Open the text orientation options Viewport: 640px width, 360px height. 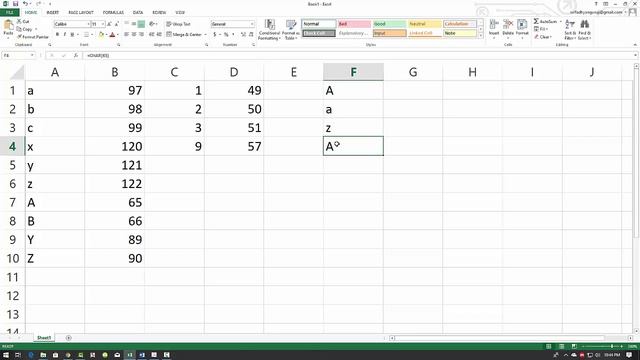[153, 24]
